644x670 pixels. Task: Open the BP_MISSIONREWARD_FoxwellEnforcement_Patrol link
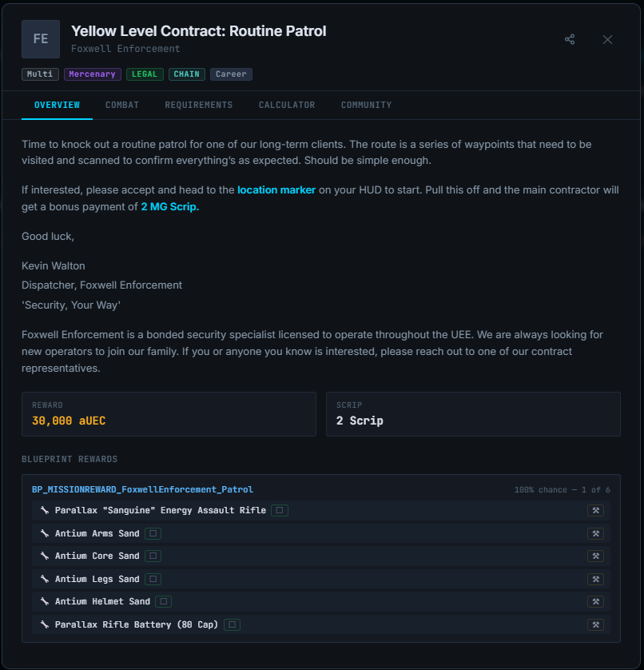(142, 489)
